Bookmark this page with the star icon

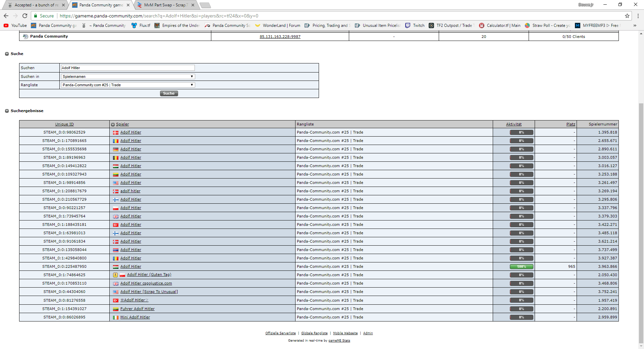pos(627,16)
